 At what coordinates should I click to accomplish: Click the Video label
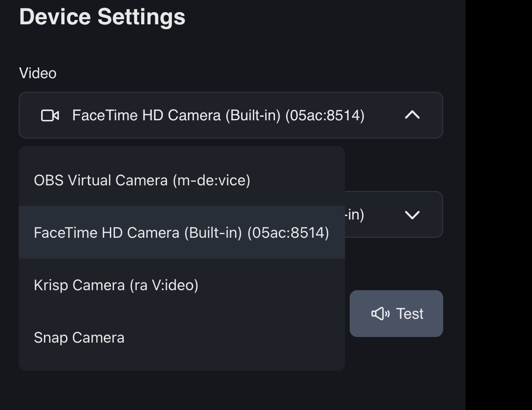point(38,73)
